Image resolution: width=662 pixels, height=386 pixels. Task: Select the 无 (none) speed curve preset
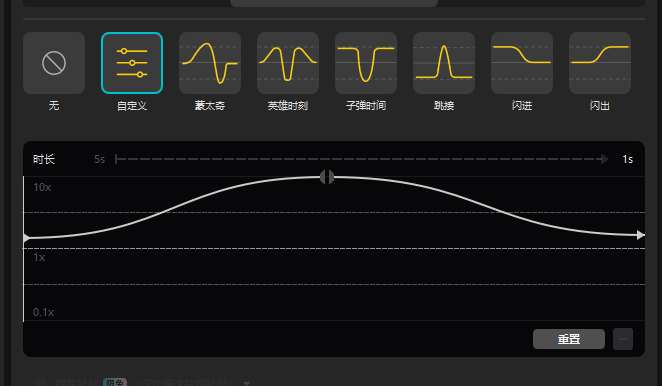(x=54, y=63)
